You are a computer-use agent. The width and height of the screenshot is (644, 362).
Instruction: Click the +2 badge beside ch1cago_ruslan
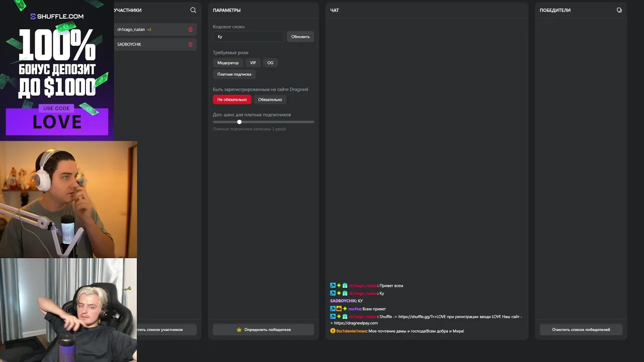[149, 30]
